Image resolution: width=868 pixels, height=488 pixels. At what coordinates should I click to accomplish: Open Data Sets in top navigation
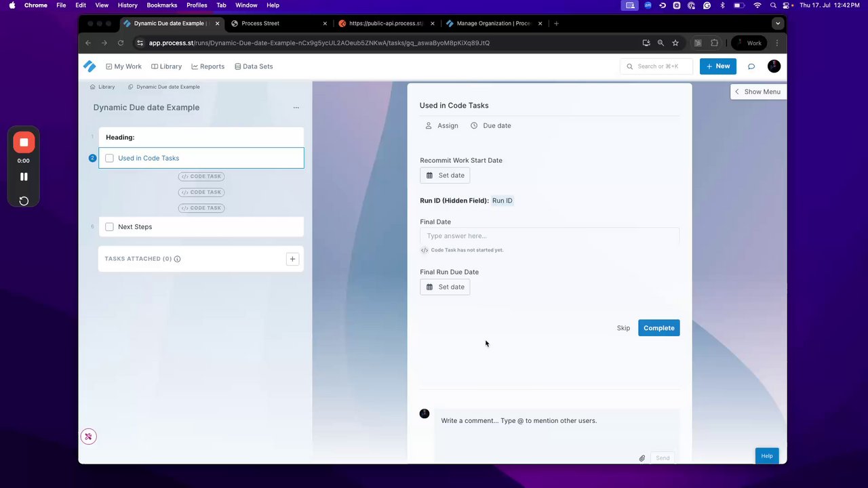pyautogui.click(x=253, y=66)
